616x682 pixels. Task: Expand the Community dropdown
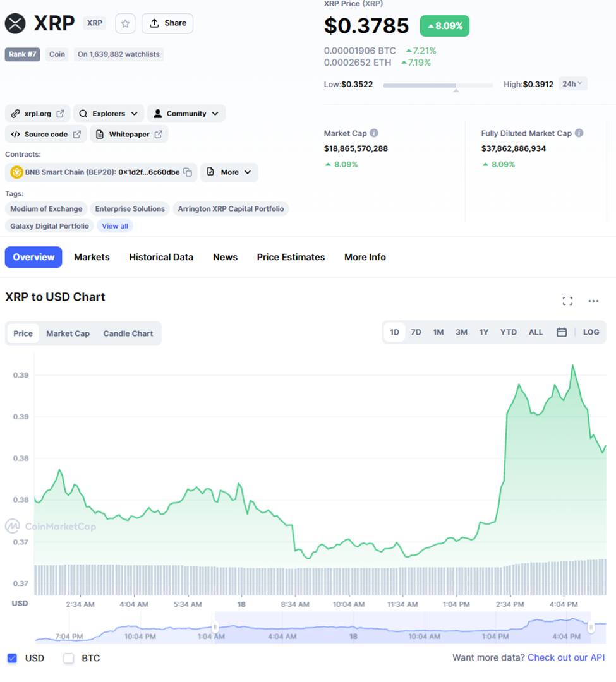point(186,114)
